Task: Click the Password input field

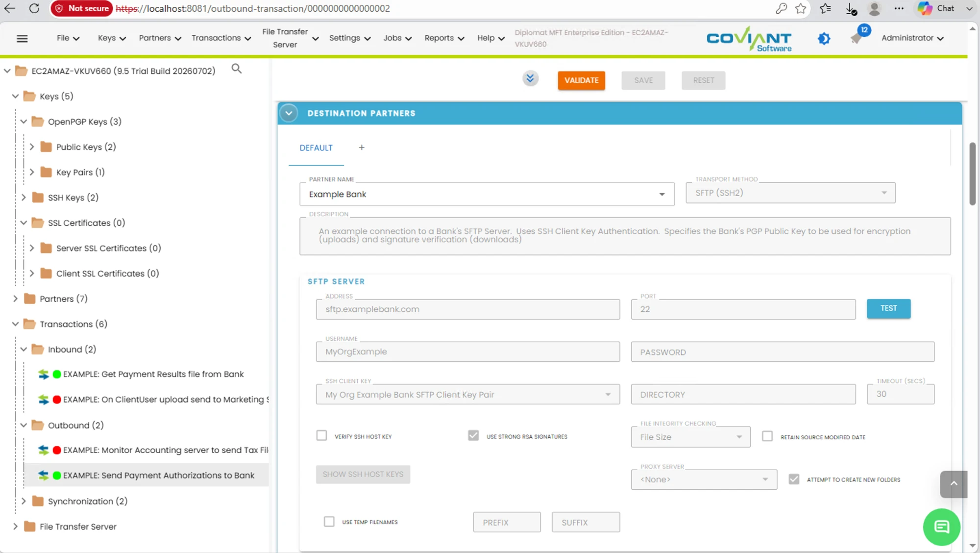Action: click(x=783, y=352)
